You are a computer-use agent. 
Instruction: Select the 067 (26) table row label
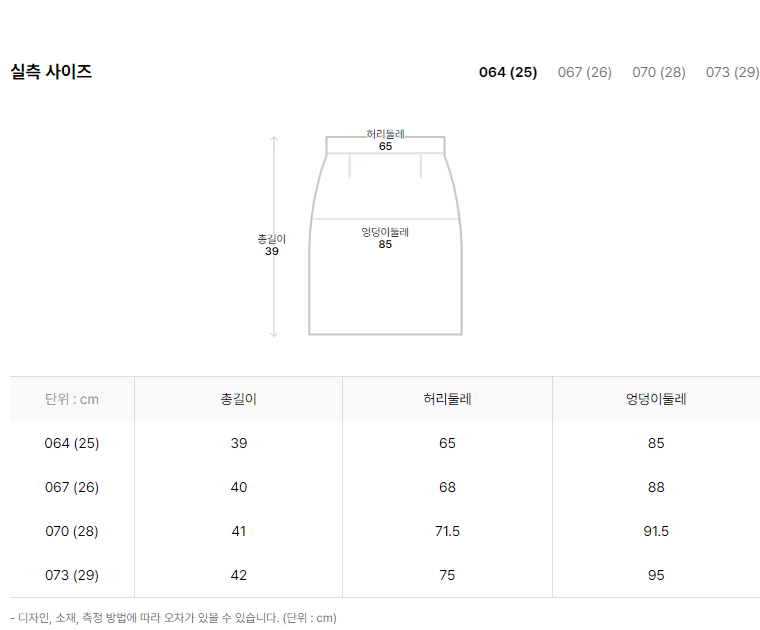pos(72,487)
